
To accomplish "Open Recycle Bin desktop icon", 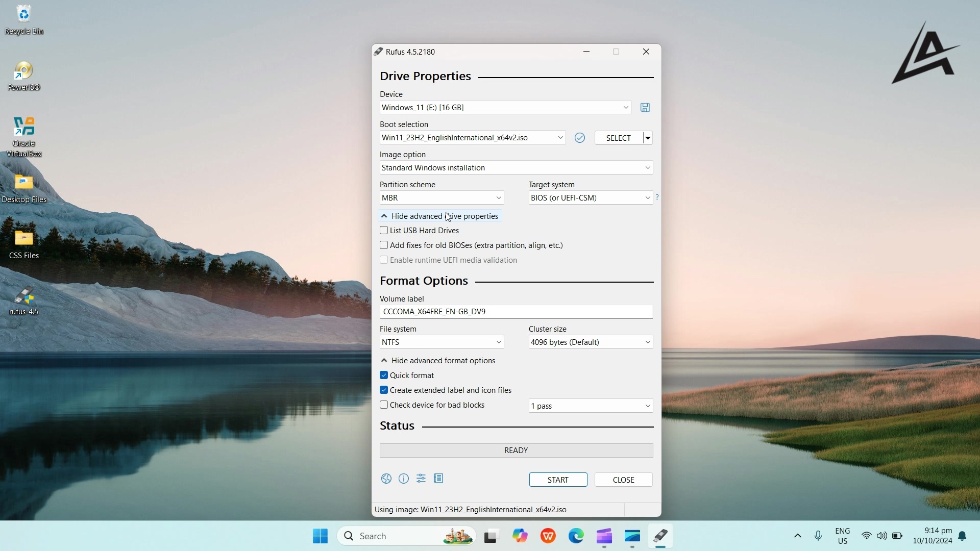I will [x=24, y=20].
